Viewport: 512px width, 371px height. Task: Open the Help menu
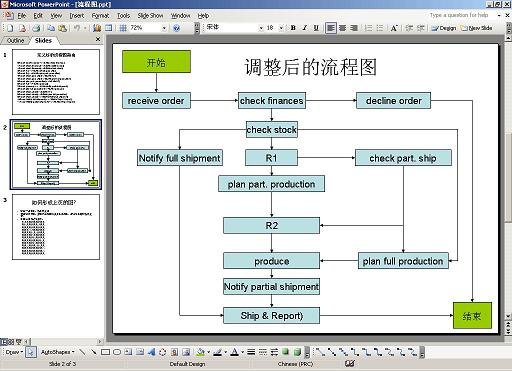[203, 16]
